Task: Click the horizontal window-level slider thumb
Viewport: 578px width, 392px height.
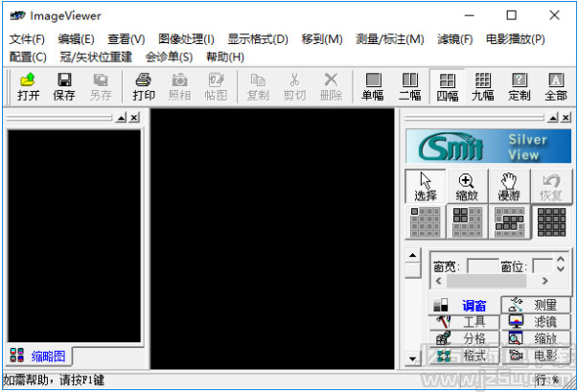Action: coord(486,281)
